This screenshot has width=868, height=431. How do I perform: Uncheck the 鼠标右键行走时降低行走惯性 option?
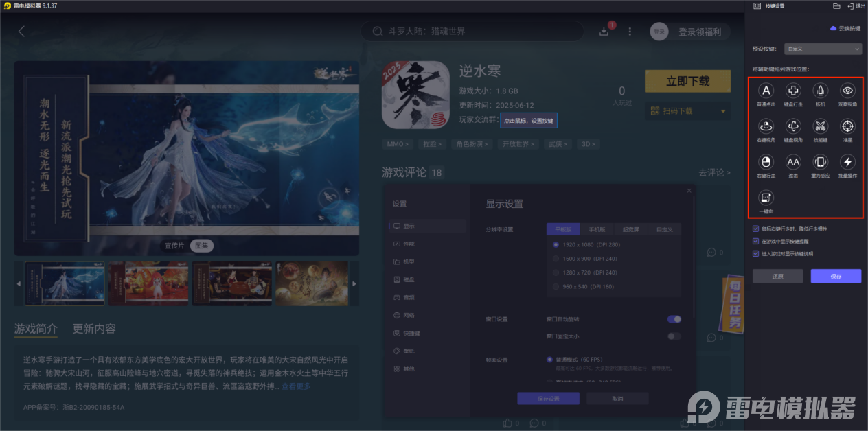[757, 230]
